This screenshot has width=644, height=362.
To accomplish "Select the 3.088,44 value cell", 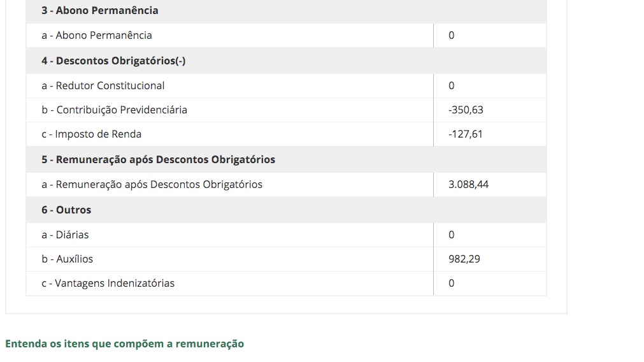I will pyautogui.click(x=490, y=184).
